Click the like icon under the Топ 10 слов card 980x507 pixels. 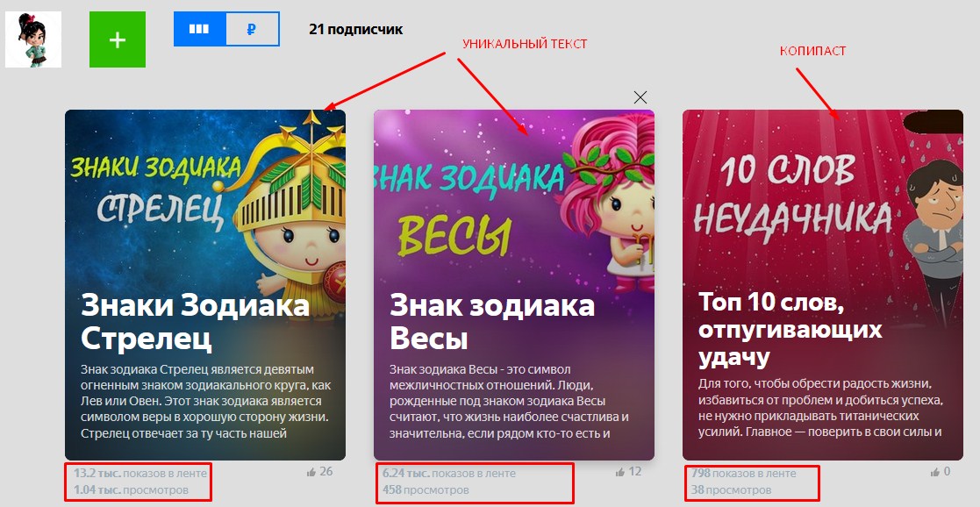tap(935, 473)
